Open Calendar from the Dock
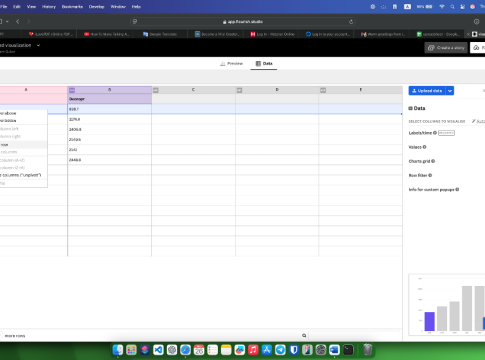The height and width of the screenshot is (360, 485). [x=199, y=350]
